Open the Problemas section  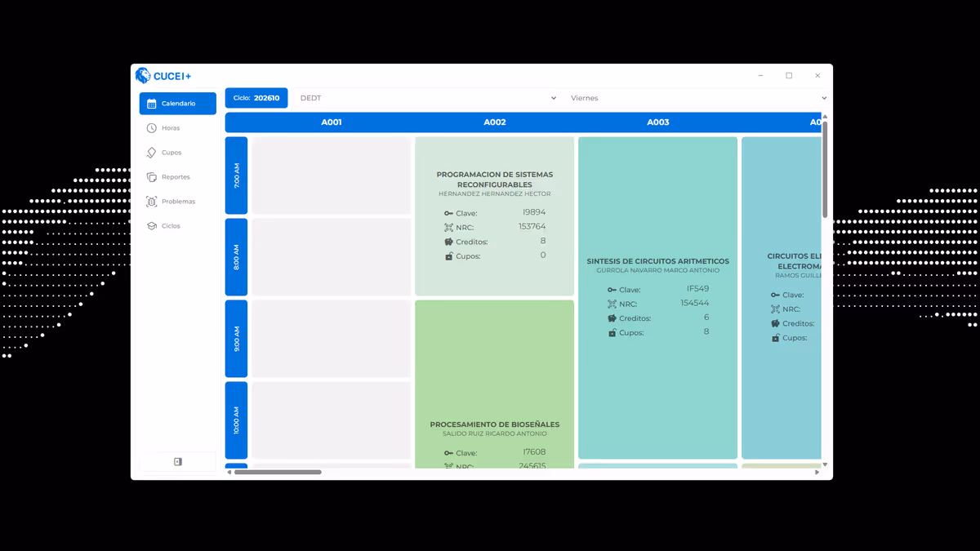[177, 202]
